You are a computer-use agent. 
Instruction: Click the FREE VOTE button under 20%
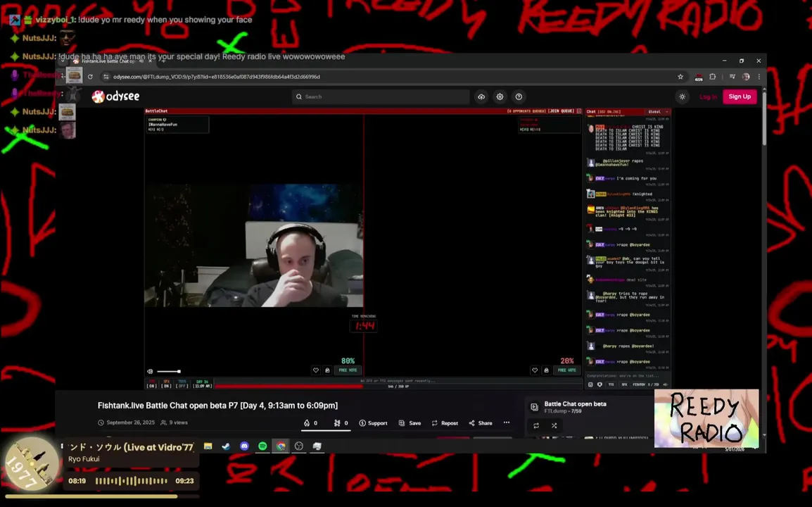(566, 370)
